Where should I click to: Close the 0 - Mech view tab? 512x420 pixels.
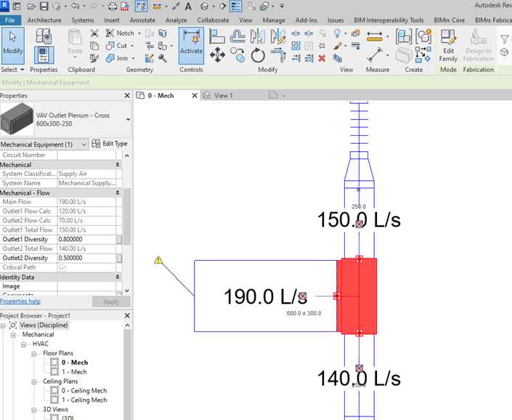195,96
